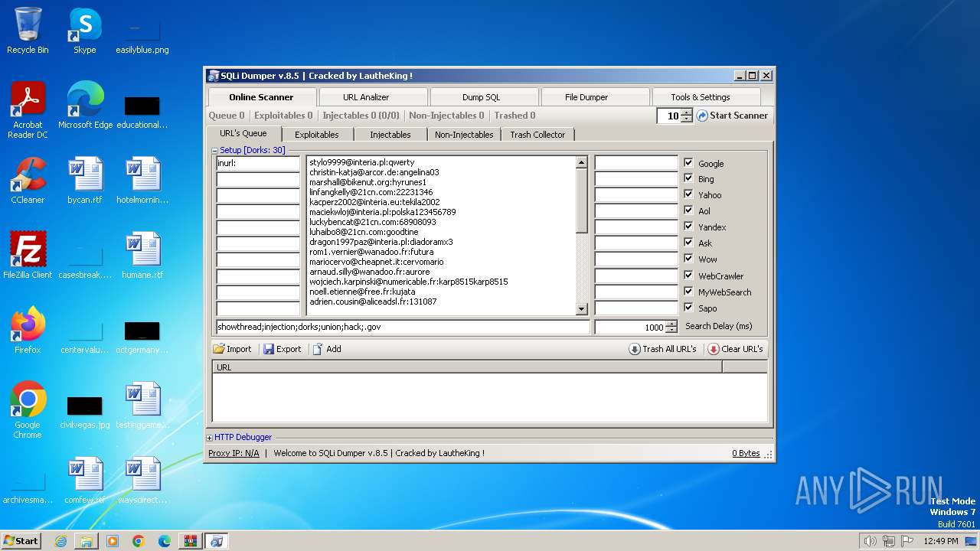The height and width of the screenshot is (551, 980).
Task: Click the URL column header
Action: coord(467,367)
